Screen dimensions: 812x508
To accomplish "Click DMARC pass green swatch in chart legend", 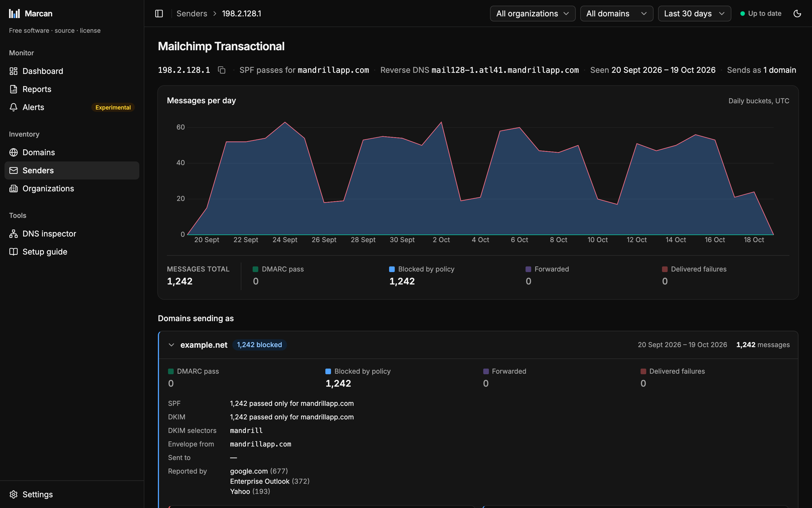I will 255,269.
